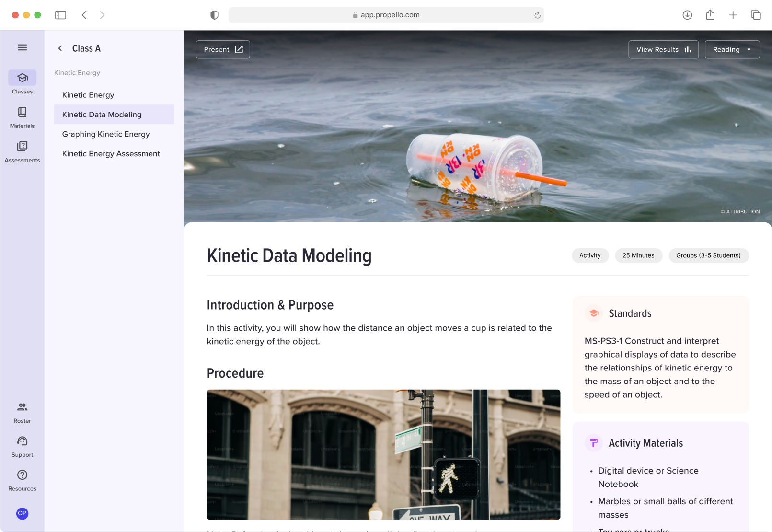Click the Attribution link on the hero image
The height and width of the screenshot is (532, 772).
point(740,211)
